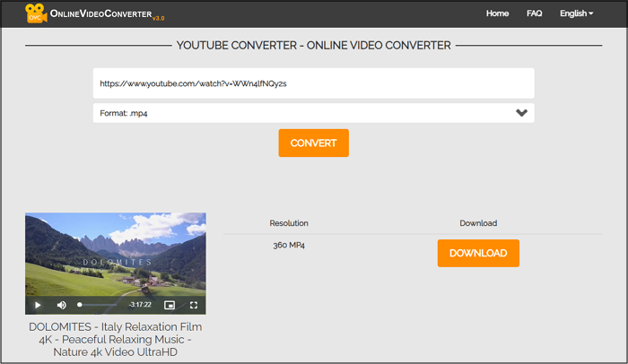Click the Resolution column header
This screenshot has height=364, width=628.
pyautogui.click(x=288, y=223)
